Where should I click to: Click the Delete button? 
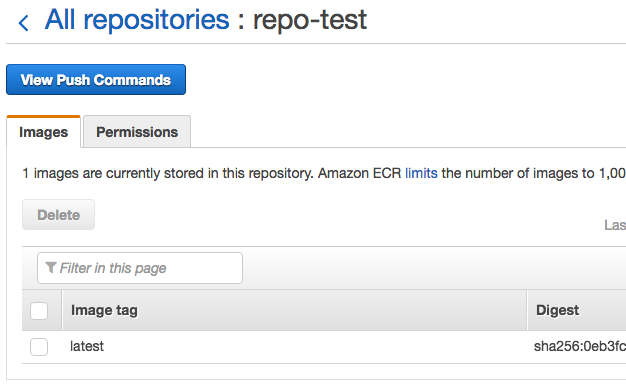58,215
